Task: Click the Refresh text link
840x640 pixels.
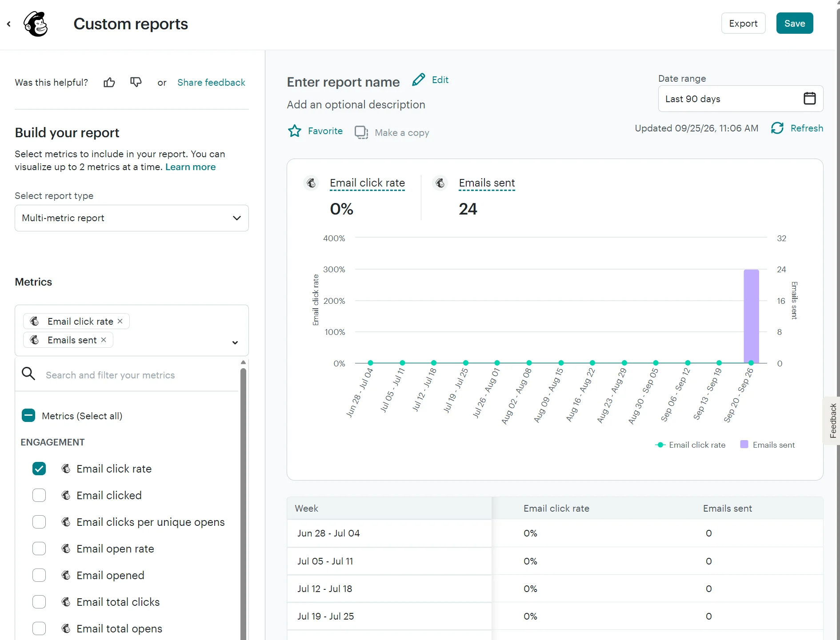Action: coord(807,128)
